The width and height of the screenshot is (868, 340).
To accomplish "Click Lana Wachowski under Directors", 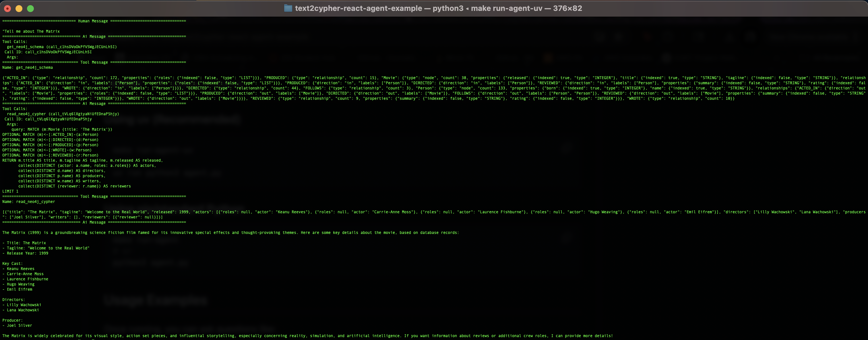I will pyautogui.click(x=23, y=310).
